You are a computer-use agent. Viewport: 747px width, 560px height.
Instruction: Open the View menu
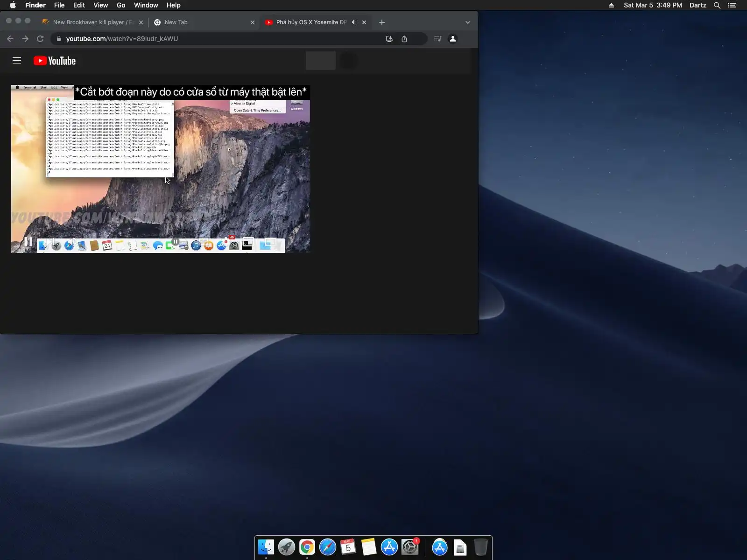[x=100, y=5]
